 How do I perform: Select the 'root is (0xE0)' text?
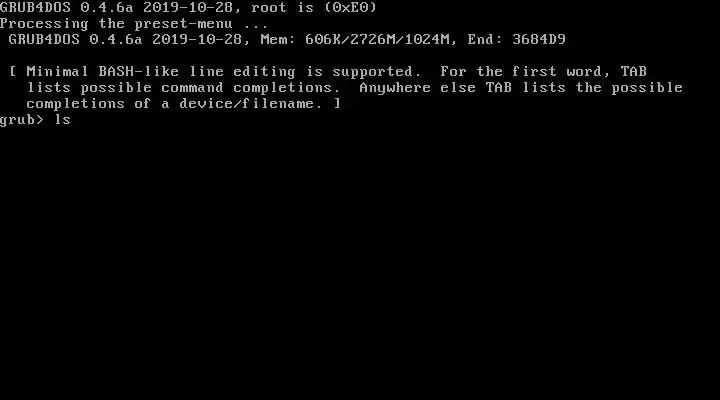(314, 7)
